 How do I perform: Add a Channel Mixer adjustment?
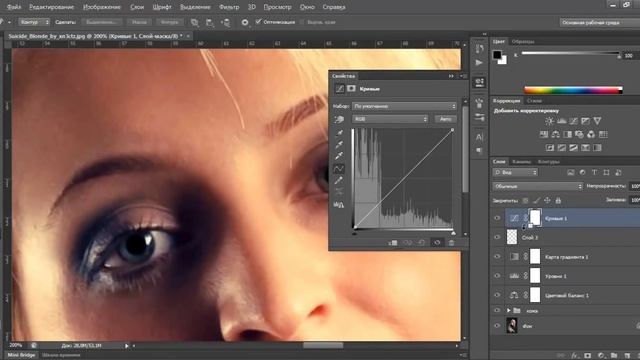pos(591,134)
